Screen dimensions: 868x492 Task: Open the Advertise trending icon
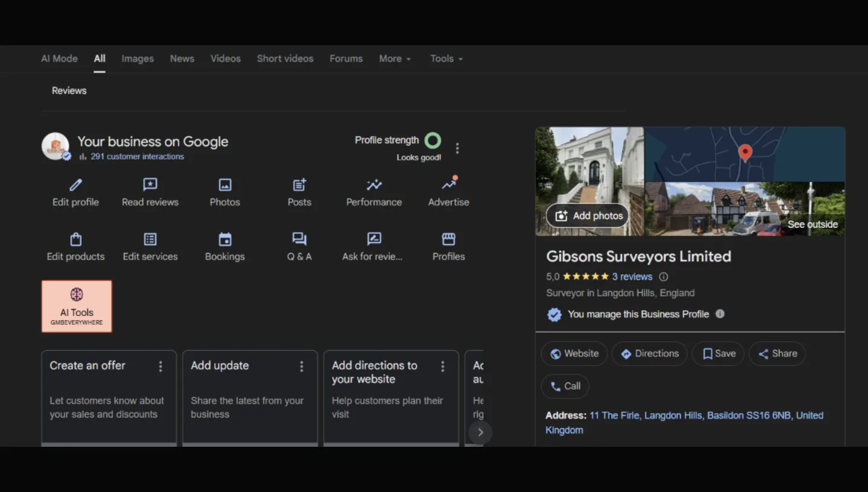point(449,183)
